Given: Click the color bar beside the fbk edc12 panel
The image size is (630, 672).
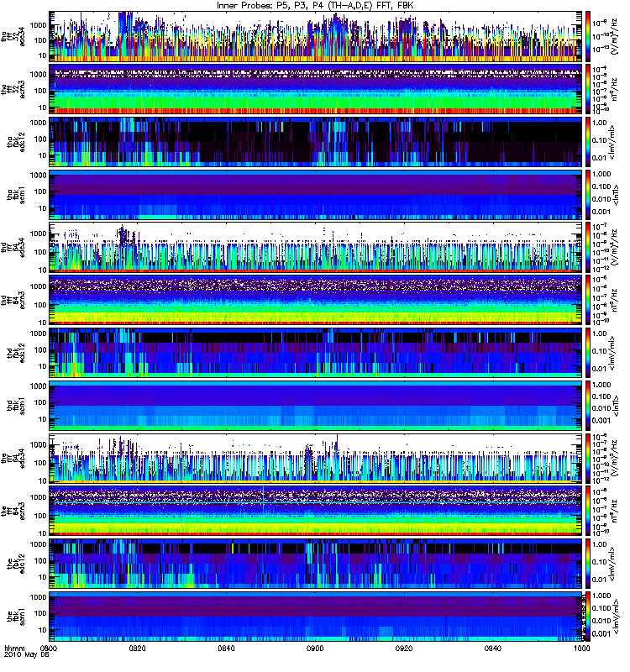Looking at the screenshot, I should (588, 564).
